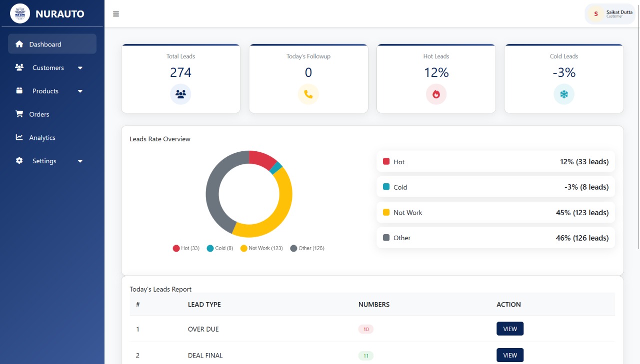Toggle the Hot (33) chart legend
The height and width of the screenshot is (364, 640).
[186, 248]
